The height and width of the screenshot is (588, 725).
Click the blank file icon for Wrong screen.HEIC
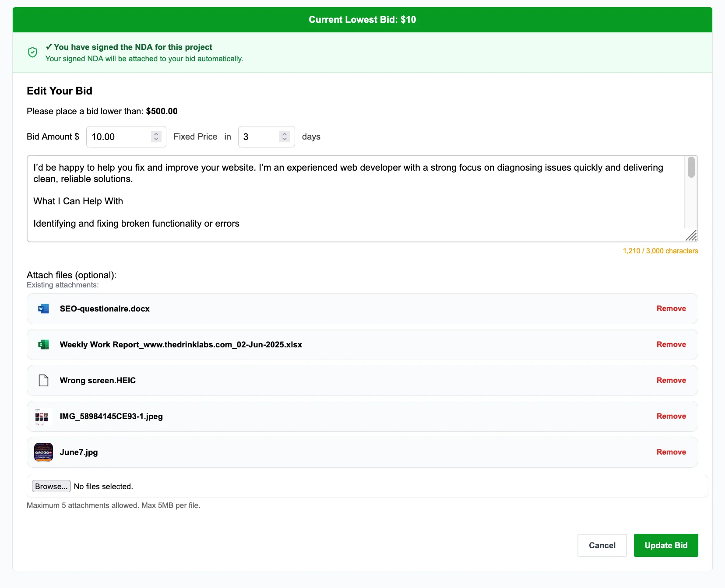tap(43, 381)
